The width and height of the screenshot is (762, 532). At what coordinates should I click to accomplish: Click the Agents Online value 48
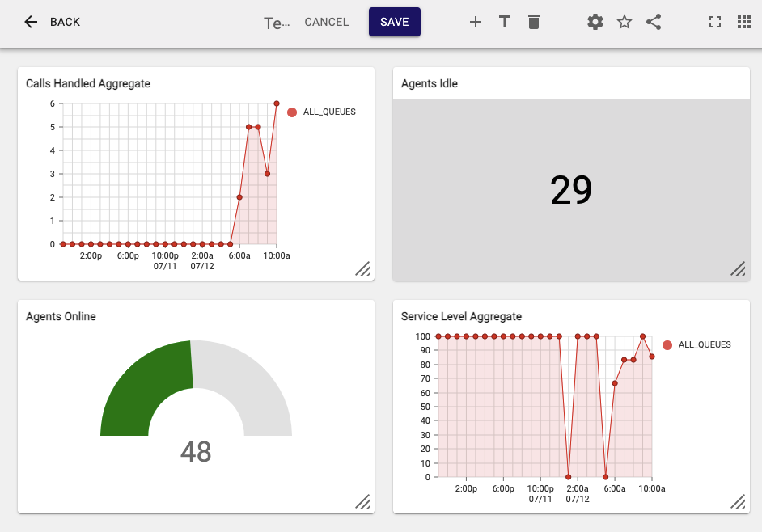196,452
